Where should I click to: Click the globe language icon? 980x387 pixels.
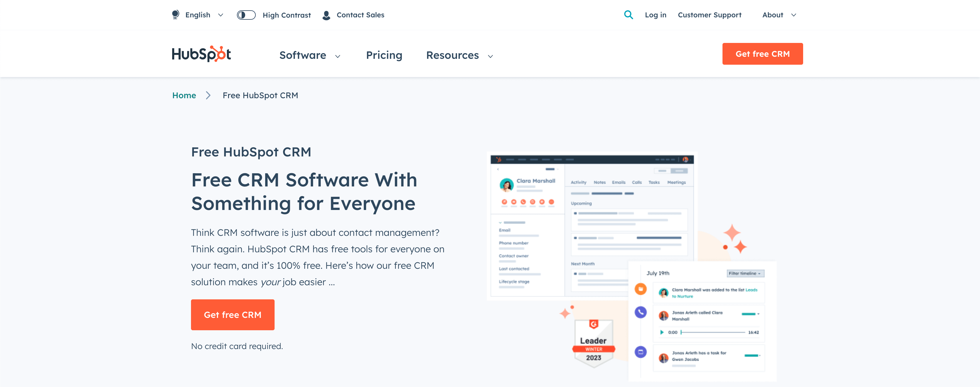(175, 15)
